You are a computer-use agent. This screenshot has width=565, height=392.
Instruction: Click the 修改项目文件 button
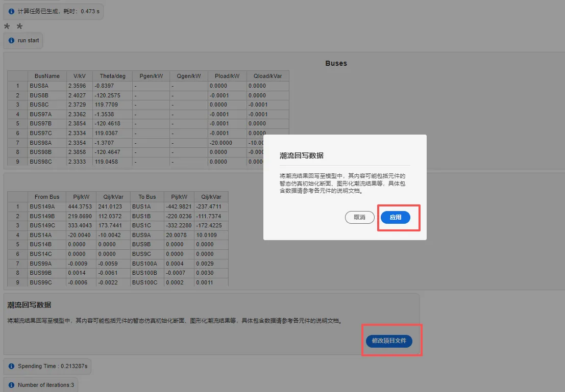[x=389, y=341]
